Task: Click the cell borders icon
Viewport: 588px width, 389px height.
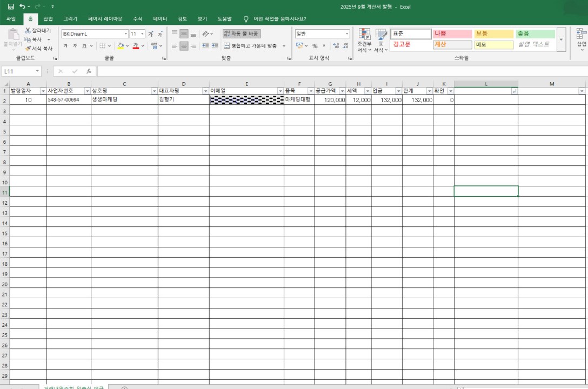Action: (102, 46)
